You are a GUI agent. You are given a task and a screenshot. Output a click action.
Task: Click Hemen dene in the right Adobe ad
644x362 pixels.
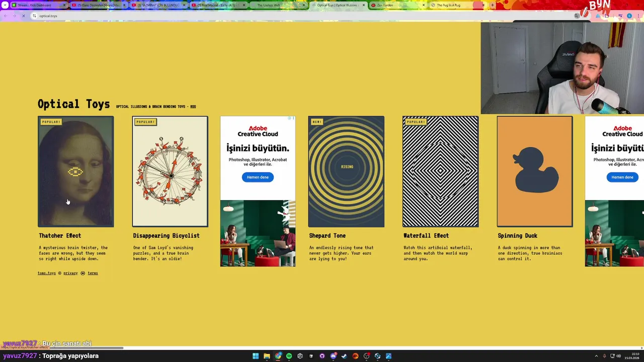tap(622, 177)
